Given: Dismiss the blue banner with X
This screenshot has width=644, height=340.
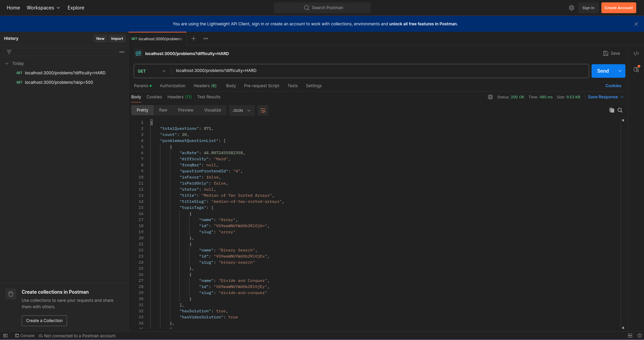Looking at the screenshot, I should coord(636,24).
